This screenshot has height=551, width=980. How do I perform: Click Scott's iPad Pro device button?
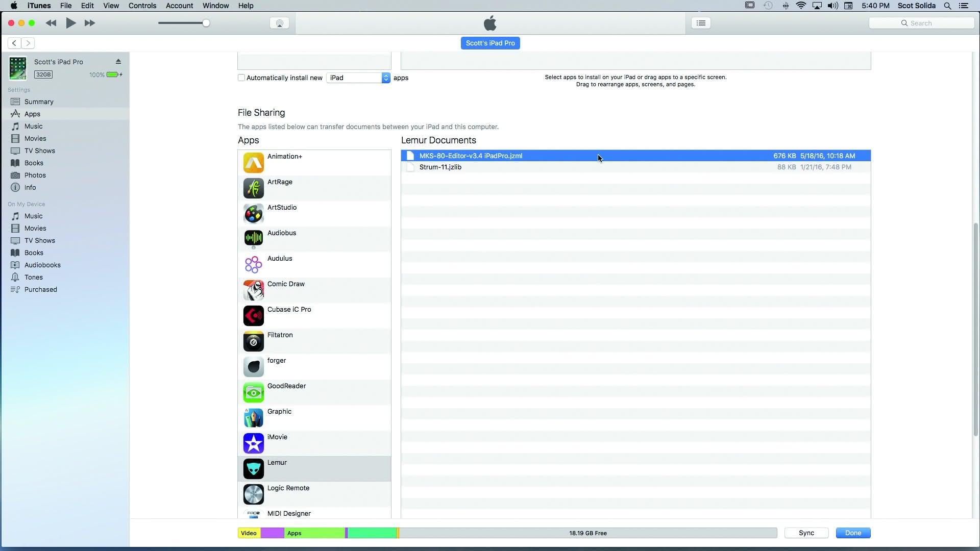tap(490, 43)
